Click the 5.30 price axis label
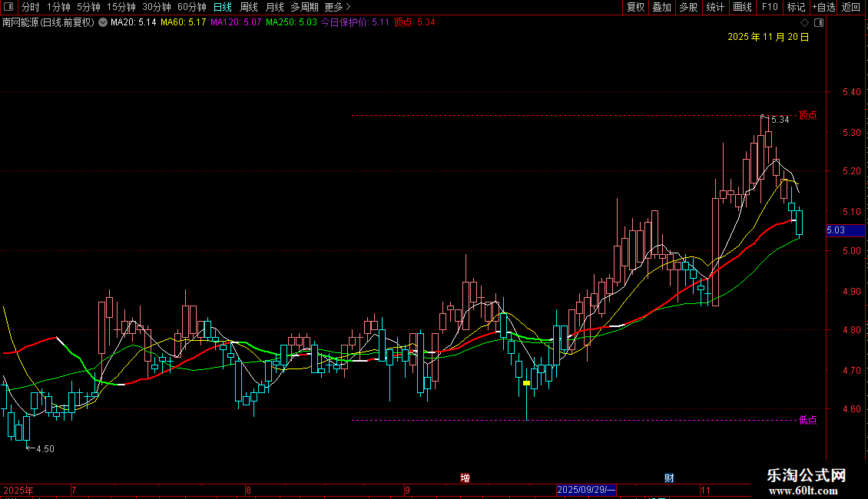This screenshot has height=499, width=868. [x=851, y=133]
